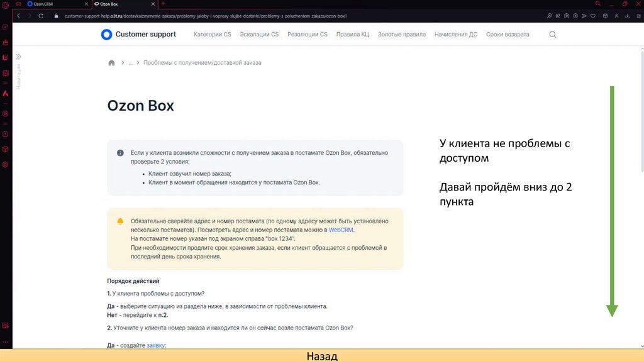Open the red flame icon in sidebar
The height and width of the screenshot is (361, 644).
point(5,94)
